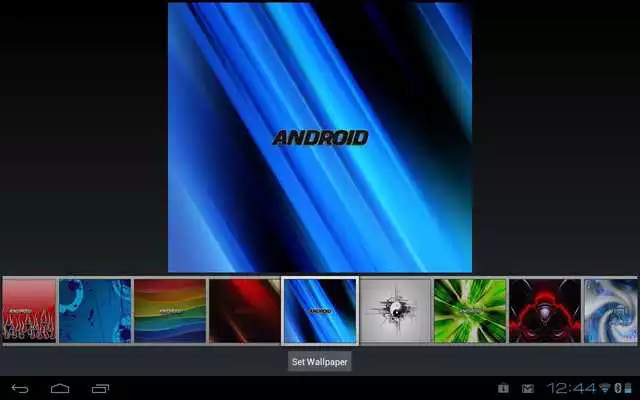Viewport: 640px width, 400px height.
Task: Tap the Bluetooth status icon
Action: coord(618,388)
